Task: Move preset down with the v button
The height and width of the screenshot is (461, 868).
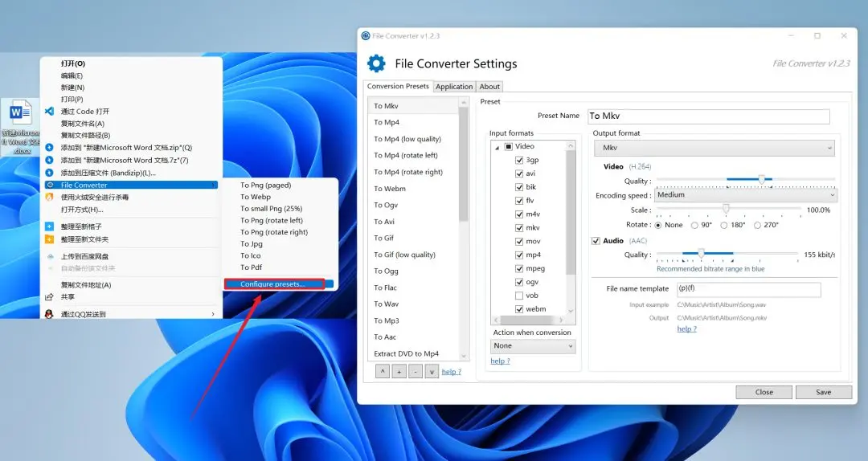Action: tap(432, 371)
